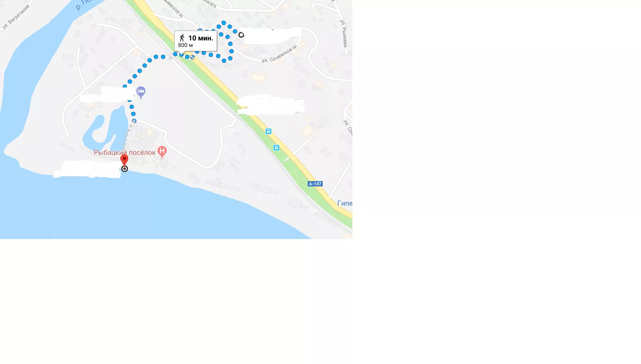Click the pedestrian walking icon in tooltip
This screenshot has width=641, height=364.
182,38
